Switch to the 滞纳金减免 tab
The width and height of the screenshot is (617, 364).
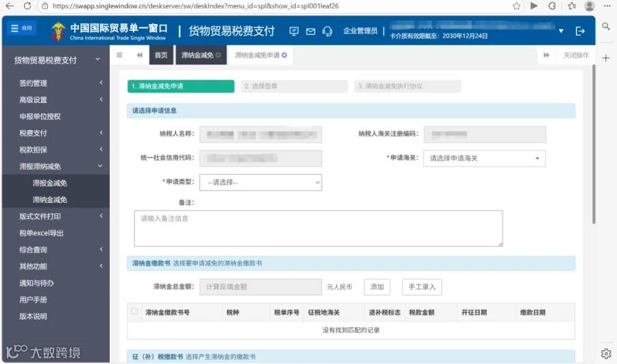(197, 55)
